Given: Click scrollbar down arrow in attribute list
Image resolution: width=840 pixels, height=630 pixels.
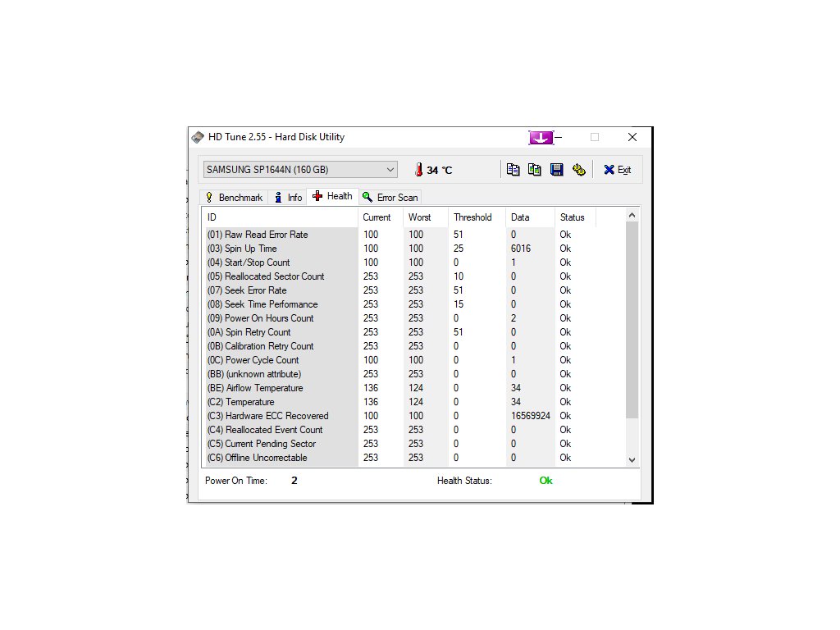Looking at the screenshot, I should (632, 460).
